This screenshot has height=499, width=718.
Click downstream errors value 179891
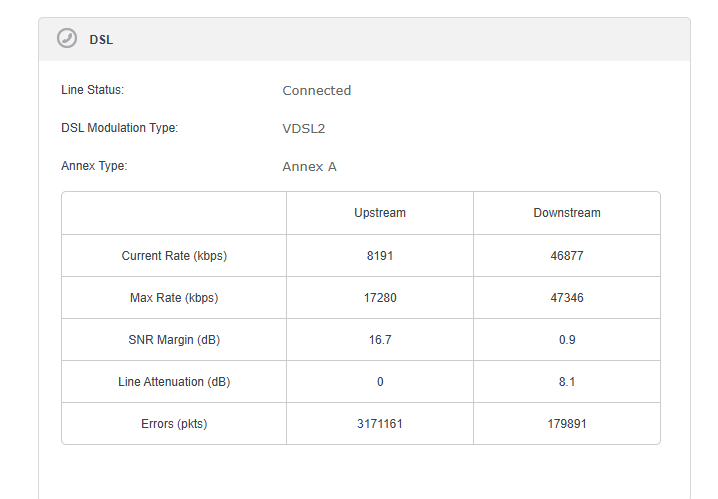coord(567,424)
